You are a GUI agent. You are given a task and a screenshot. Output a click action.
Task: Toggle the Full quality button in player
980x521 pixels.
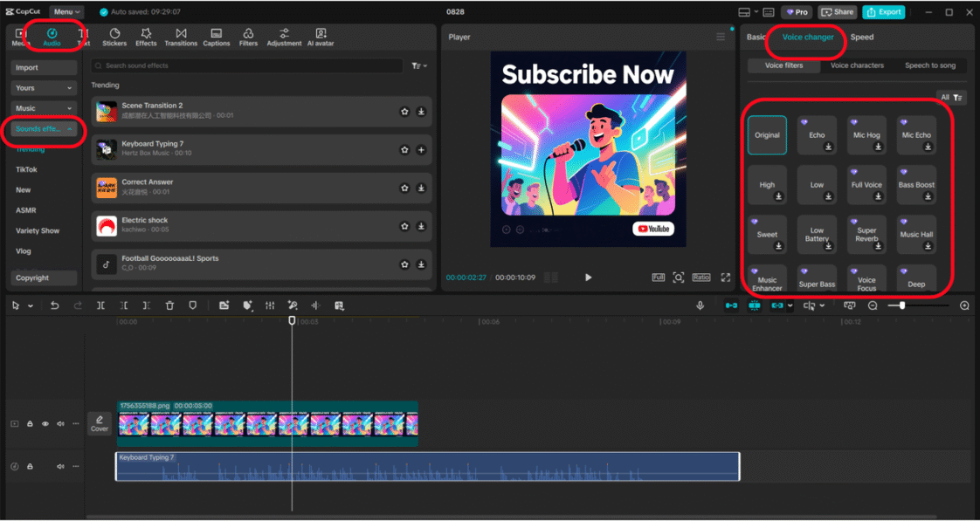[658, 278]
